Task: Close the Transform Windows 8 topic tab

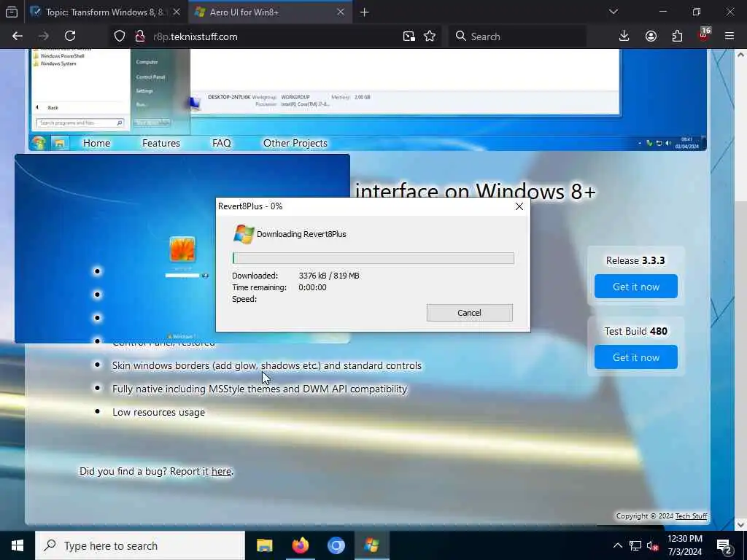Action: pyautogui.click(x=177, y=12)
